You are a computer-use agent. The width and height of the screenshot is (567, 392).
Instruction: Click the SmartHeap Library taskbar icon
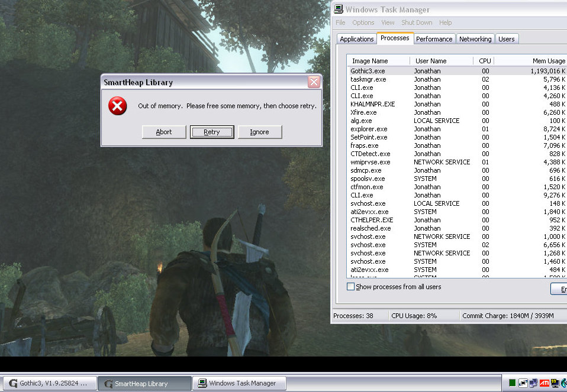[108, 384]
